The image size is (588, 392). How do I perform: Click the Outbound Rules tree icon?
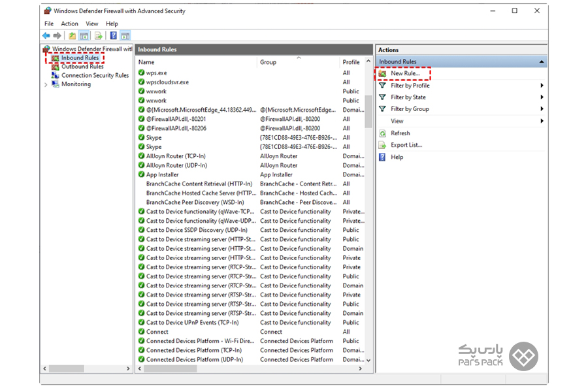55,67
